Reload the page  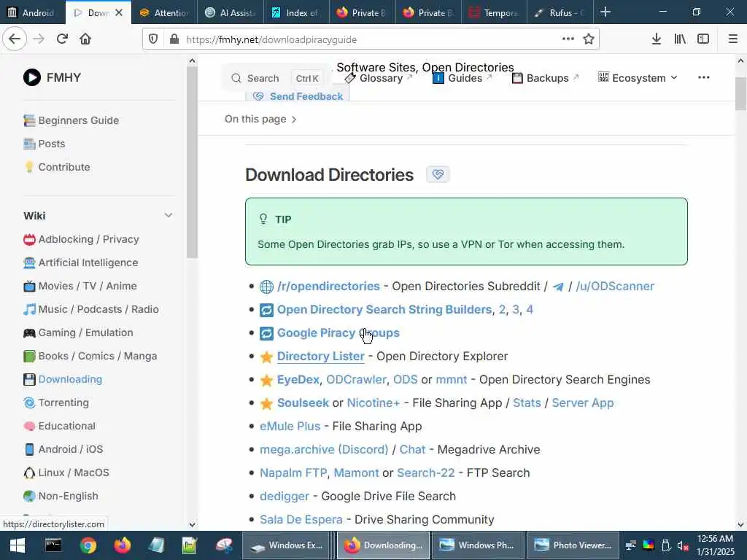[62, 39]
